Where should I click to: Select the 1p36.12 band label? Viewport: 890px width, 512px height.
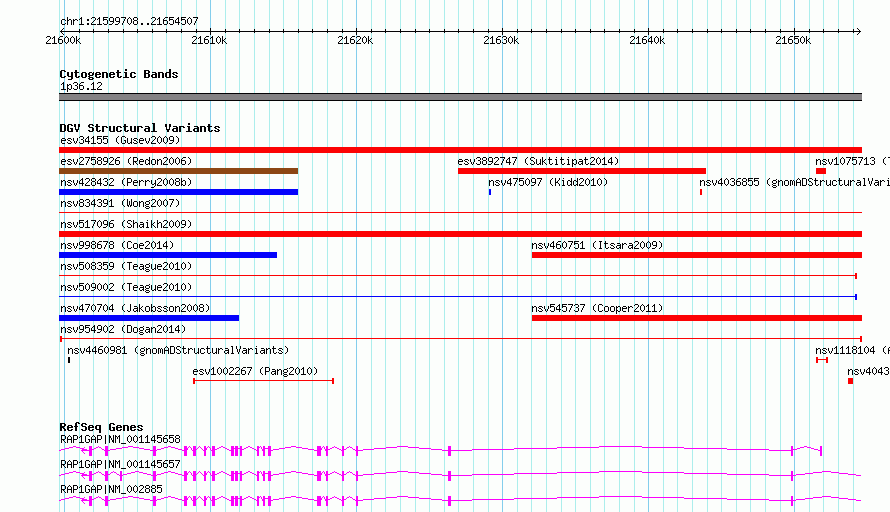coord(81,86)
